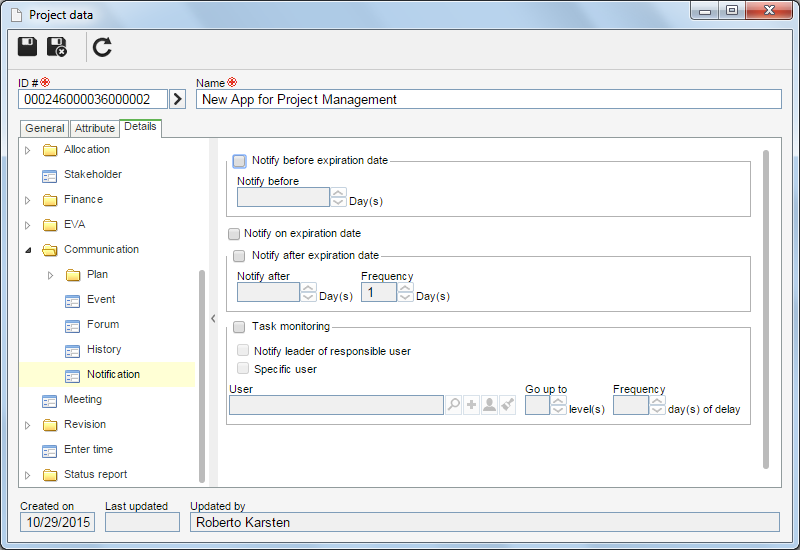The image size is (800, 550).
Task: Click the Finance folder icon
Action: (50, 200)
